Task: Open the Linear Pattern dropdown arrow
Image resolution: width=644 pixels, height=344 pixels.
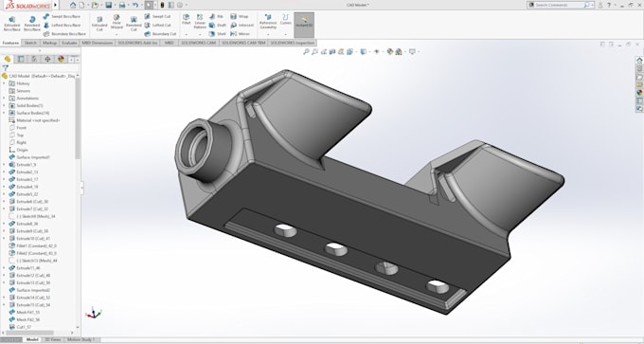Action: [x=200, y=34]
